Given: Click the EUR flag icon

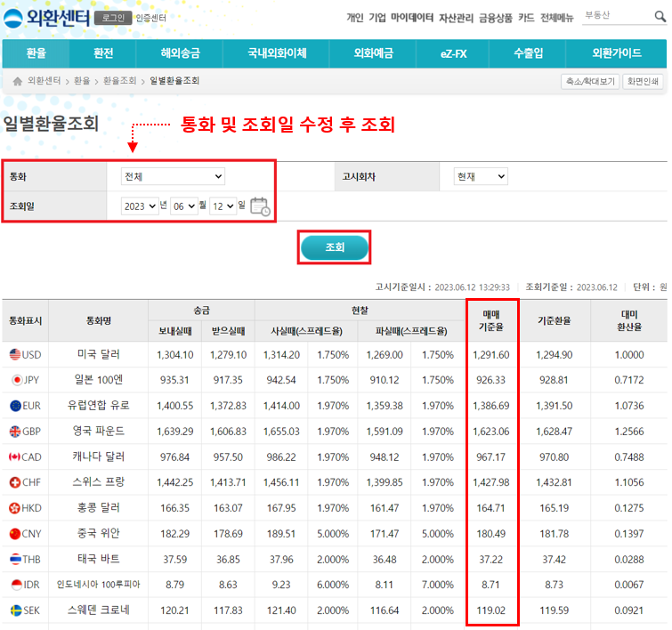Looking at the screenshot, I should point(15,407).
